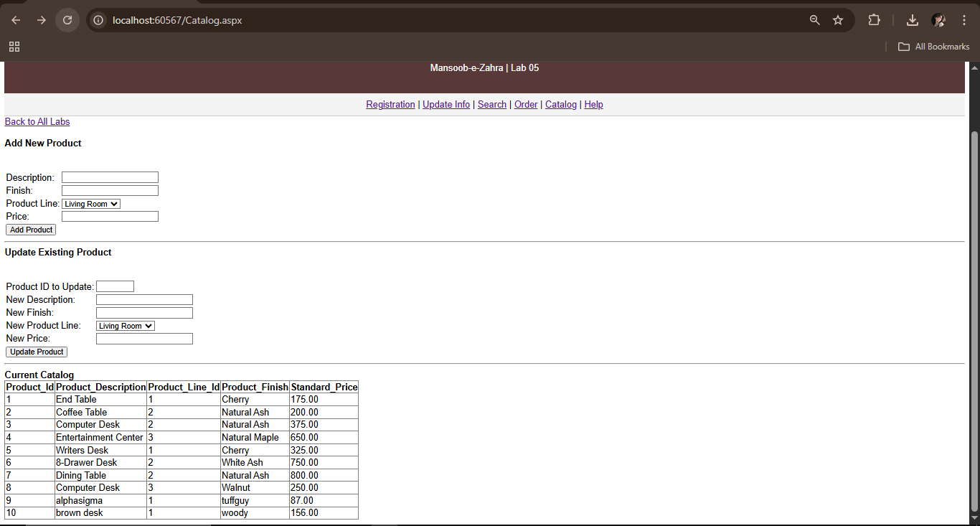The width and height of the screenshot is (980, 526).
Task: Focus the Product ID to Update field
Action: [x=115, y=286]
